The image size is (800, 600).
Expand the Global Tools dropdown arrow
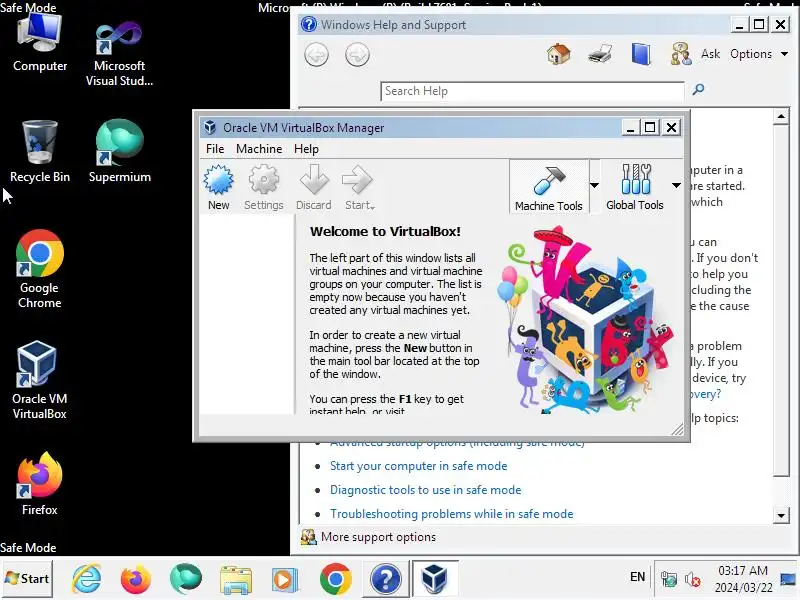[676, 185]
